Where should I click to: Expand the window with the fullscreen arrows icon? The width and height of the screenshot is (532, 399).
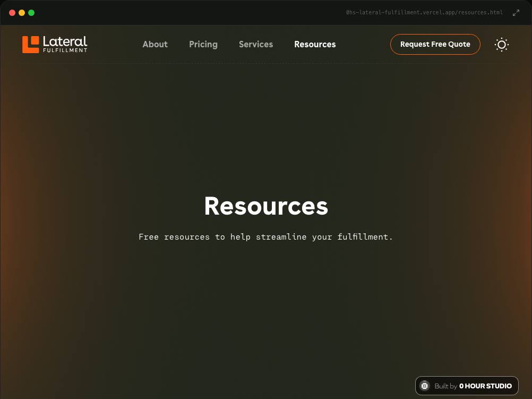(516, 13)
